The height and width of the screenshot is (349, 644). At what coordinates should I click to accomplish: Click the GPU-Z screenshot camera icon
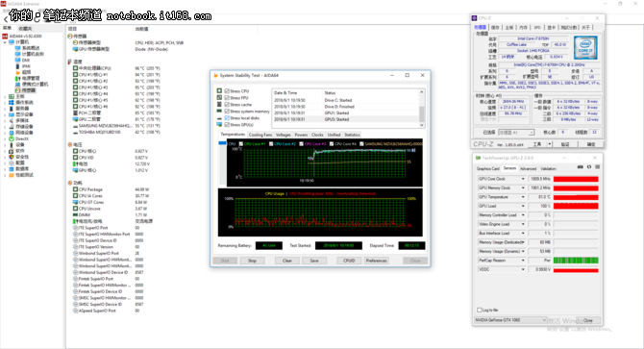point(580,167)
